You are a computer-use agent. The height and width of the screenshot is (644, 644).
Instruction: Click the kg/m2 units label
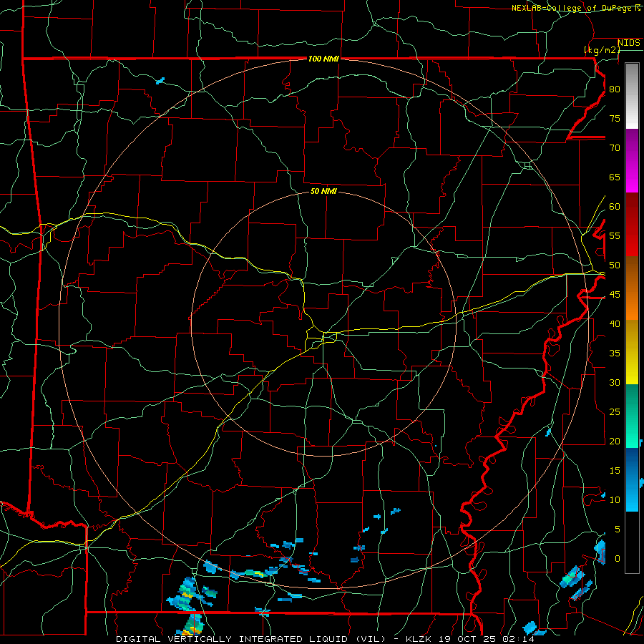pyautogui.click(x=602, y=50)
